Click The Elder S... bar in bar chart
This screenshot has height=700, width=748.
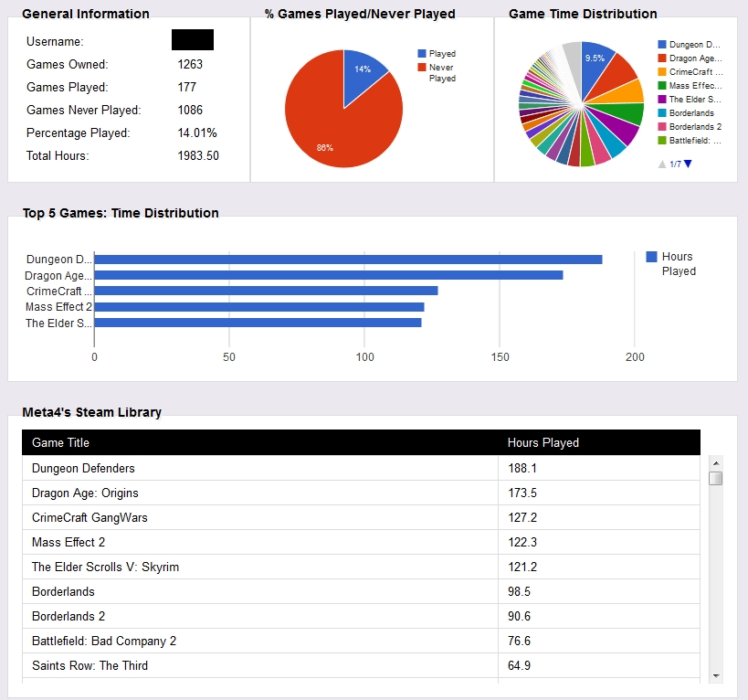258,323
